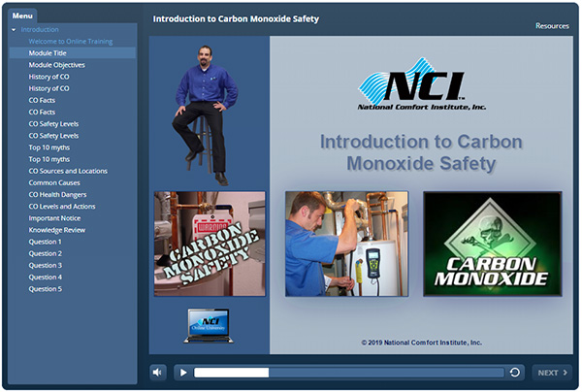The width and height of the screenshot is (582, 392).
Task: Click the 2019 National Comfort Institute copyright text
Action: click(422, 343)
